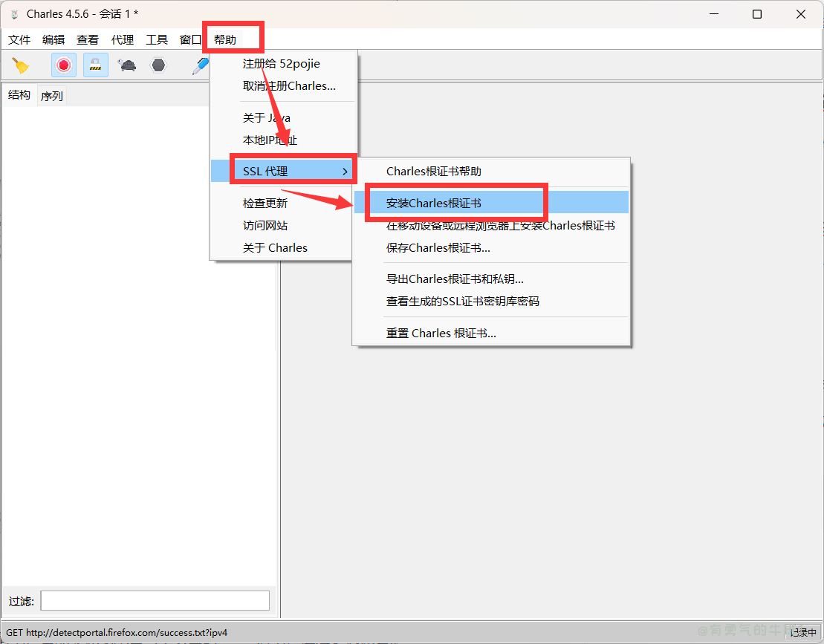Open the 代理 menu

coord(123,40)
